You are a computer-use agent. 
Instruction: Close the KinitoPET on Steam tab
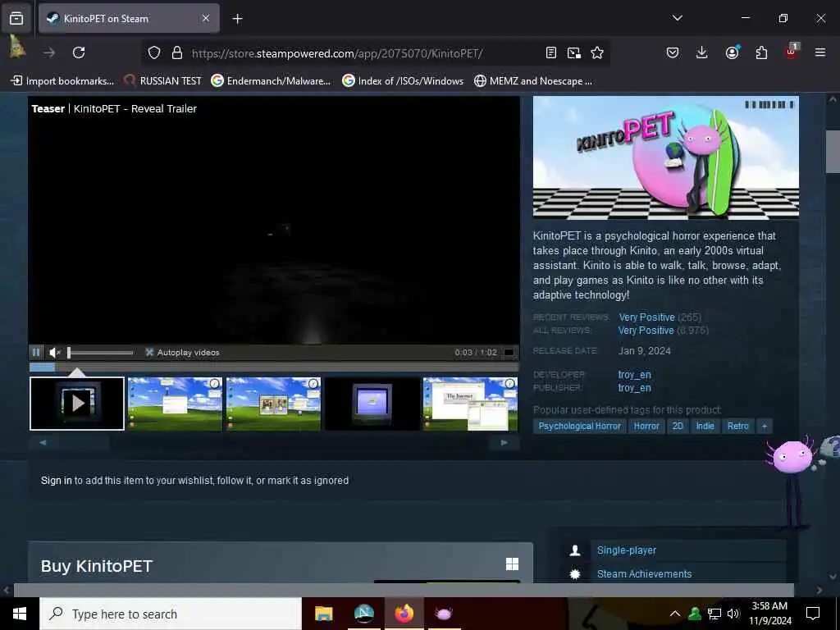(206, 18)
